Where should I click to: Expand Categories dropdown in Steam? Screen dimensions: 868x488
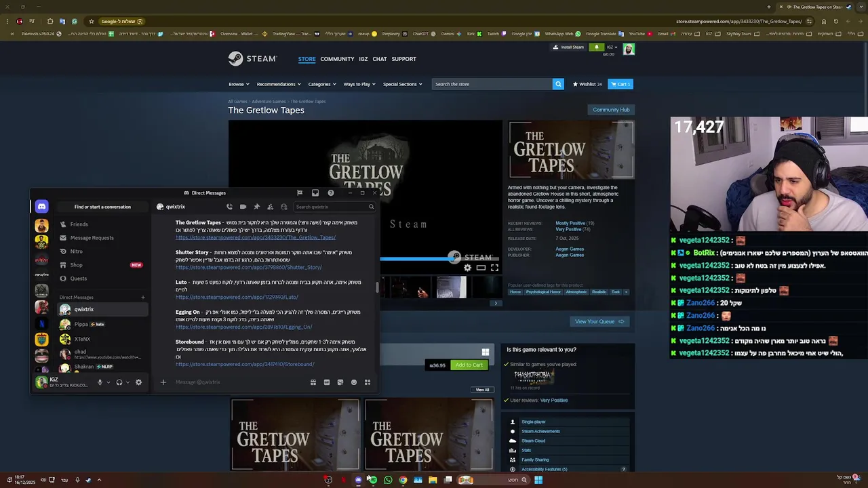(x=322, y=84)
